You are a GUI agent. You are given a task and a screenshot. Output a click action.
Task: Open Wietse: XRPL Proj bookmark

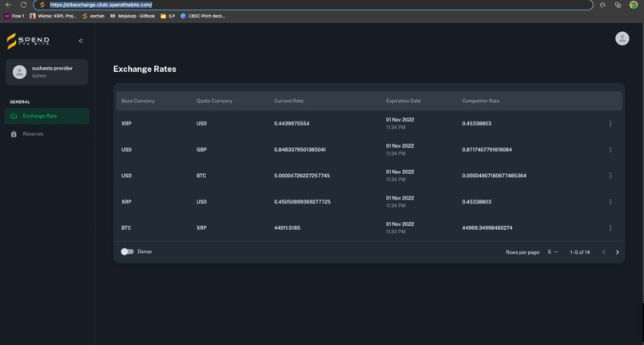53,16
